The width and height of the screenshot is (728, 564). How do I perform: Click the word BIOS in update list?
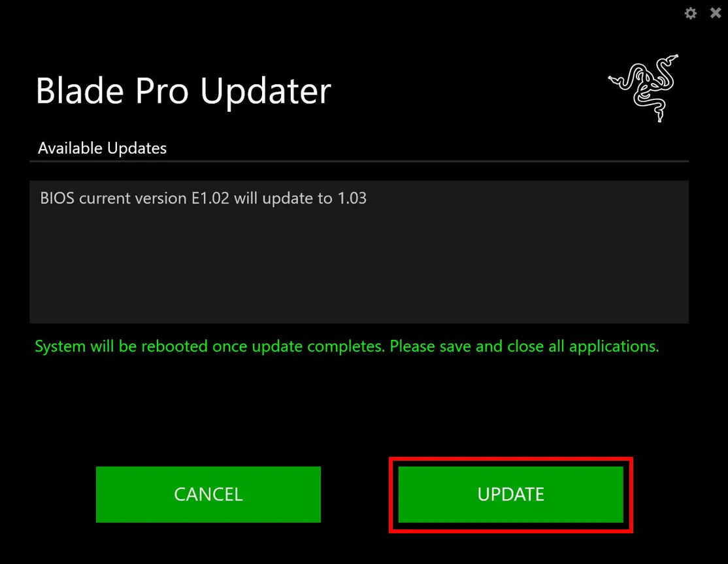57,198
